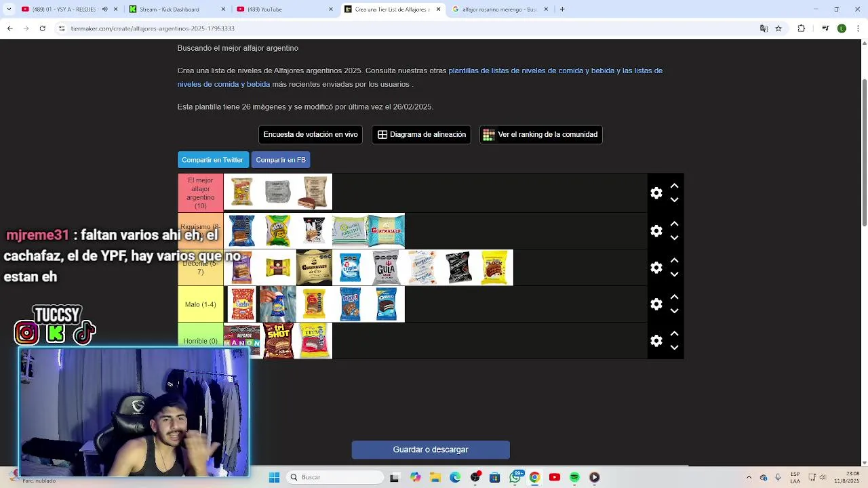This screenshot has width=868, height=488.
Task: Open File Explorer from the taskbar
Action: tap(435, 477)
